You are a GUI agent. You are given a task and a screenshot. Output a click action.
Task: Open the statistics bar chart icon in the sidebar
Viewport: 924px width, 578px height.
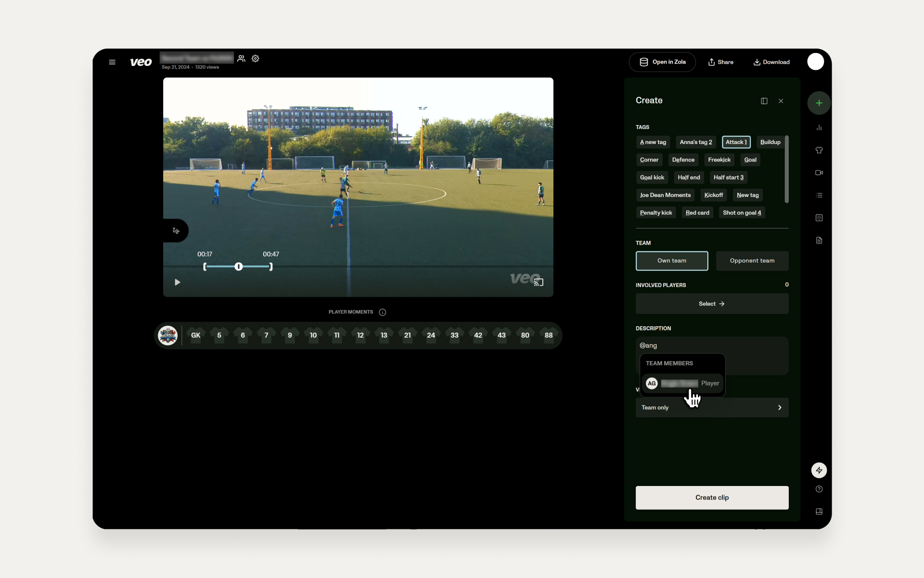pyautogui.click(x=819, y=128)
